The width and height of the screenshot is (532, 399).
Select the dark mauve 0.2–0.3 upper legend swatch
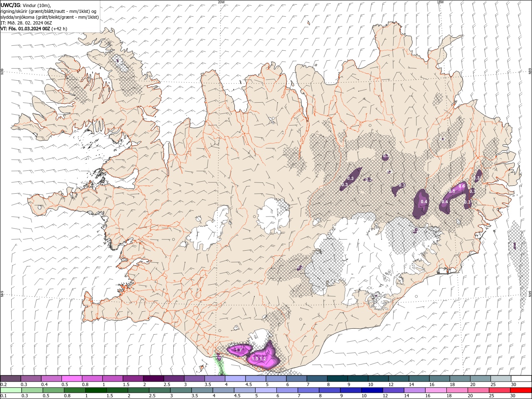(11, 379)
